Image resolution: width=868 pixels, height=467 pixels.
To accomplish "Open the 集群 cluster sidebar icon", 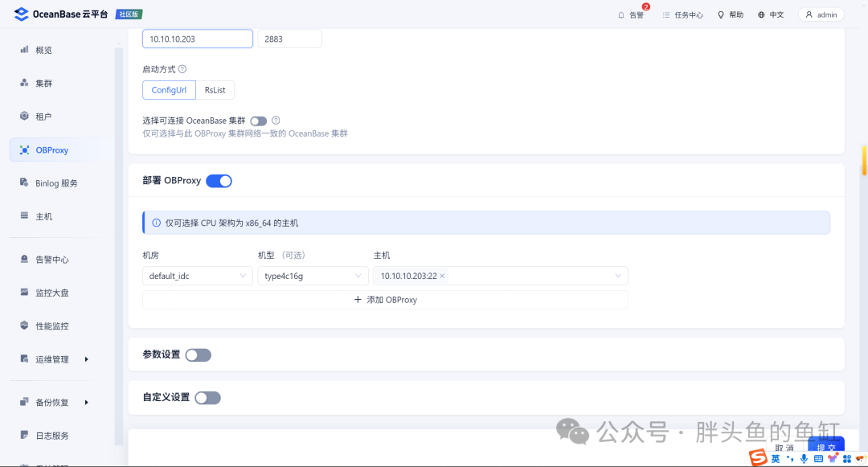I will tap(24, 83).
